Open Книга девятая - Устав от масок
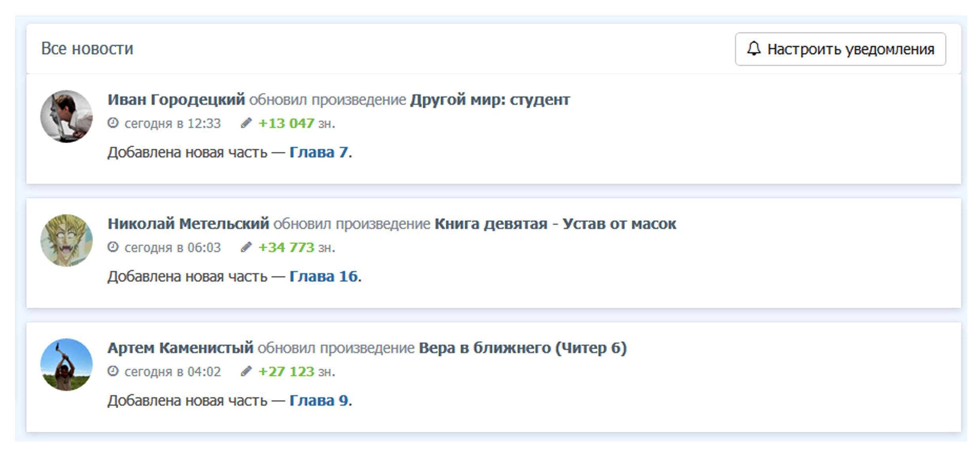 point(555,224)
